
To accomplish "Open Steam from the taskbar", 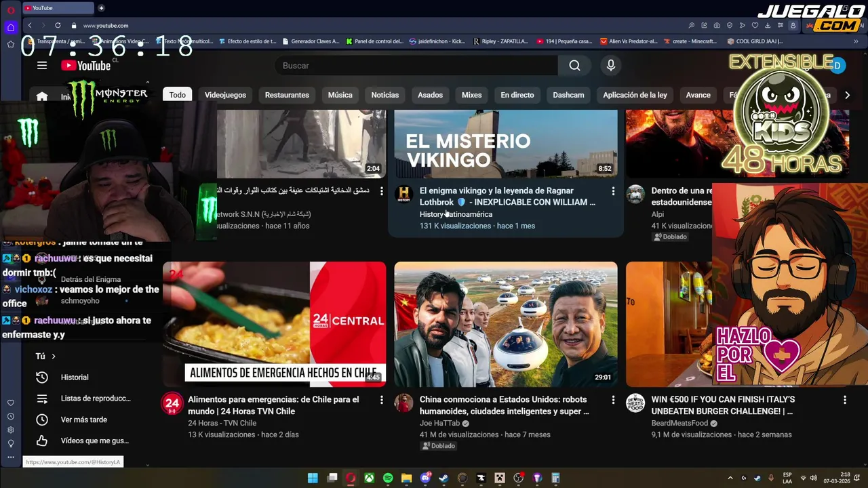I will pos(443,478).
